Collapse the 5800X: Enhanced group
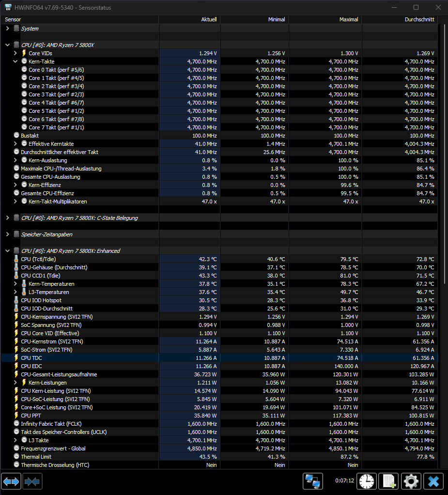The image size is (448, 495). [8, 251]
